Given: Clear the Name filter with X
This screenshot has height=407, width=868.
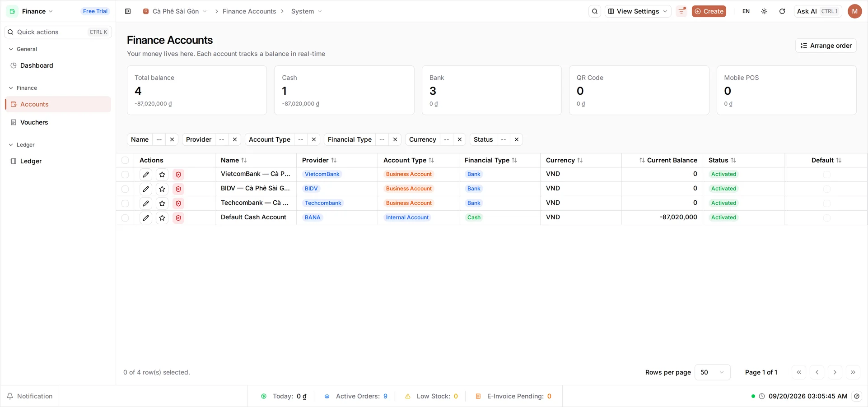Looking at the screenshot, I should 172,139.
